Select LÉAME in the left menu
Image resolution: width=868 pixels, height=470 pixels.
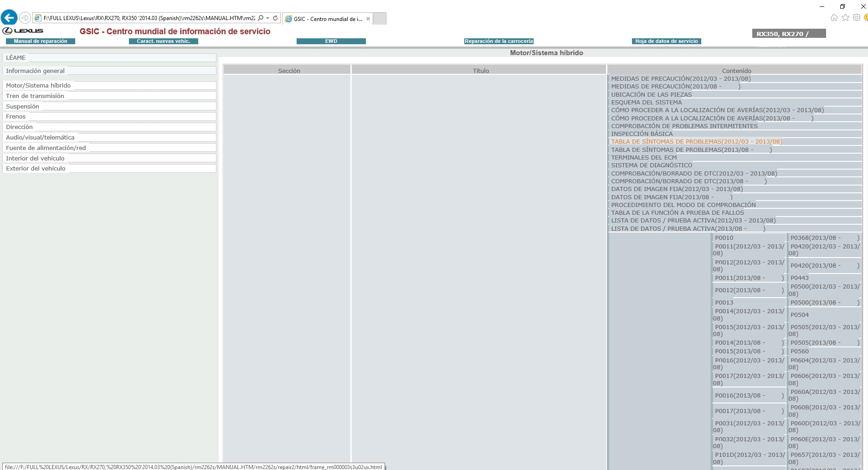(109, 58)
